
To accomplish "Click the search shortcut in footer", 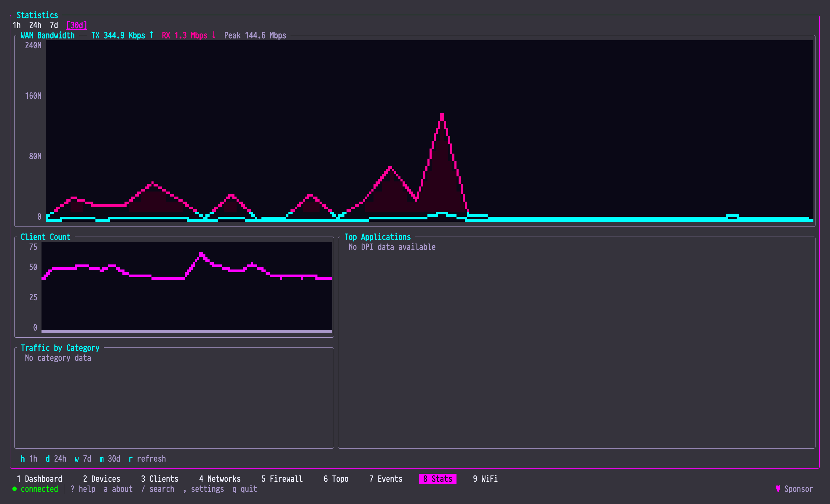I will click(x=158, y=489).
